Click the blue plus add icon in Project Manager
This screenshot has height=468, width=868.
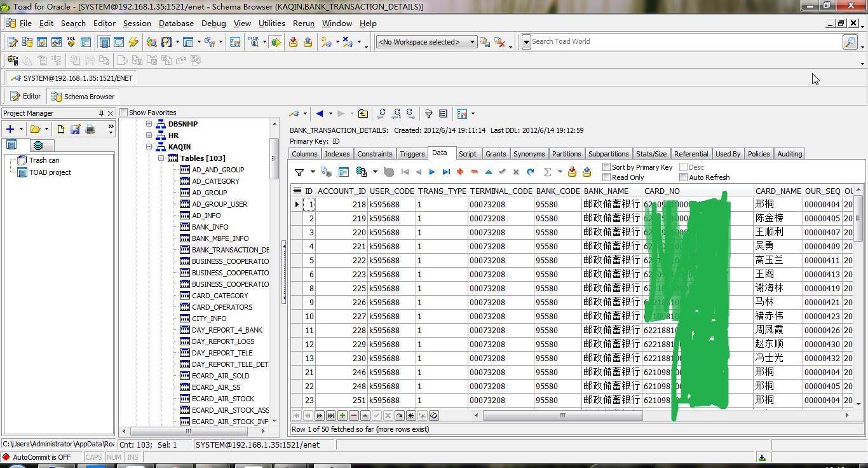(10, 129)
